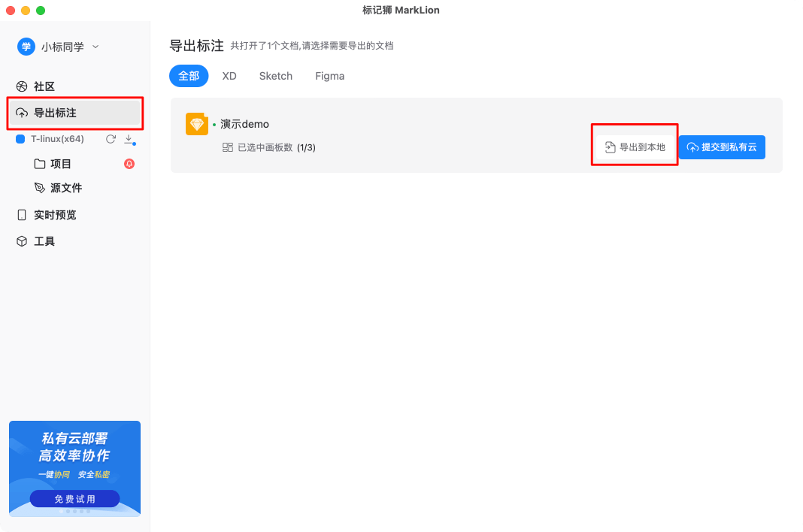
Task: Select 导出标注 in the sidebar
Action: 74,113
